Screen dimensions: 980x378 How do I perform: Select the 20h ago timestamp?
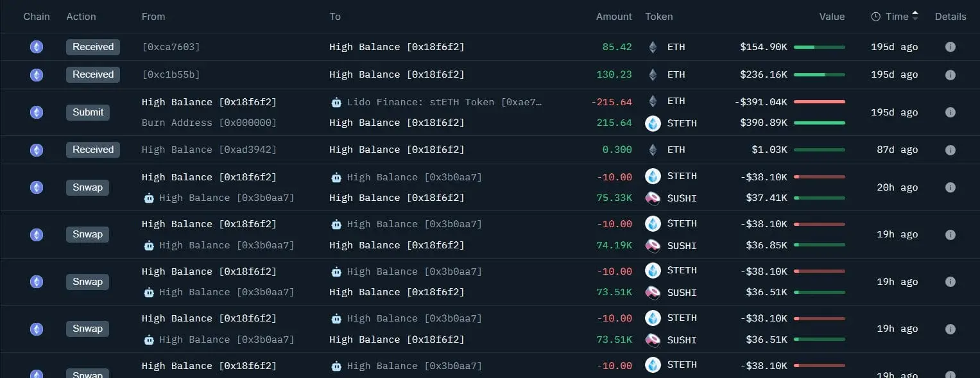897,187
